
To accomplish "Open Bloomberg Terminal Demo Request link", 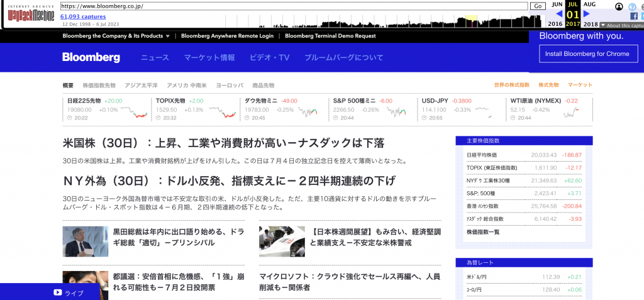I will click(x=330, y=36).
